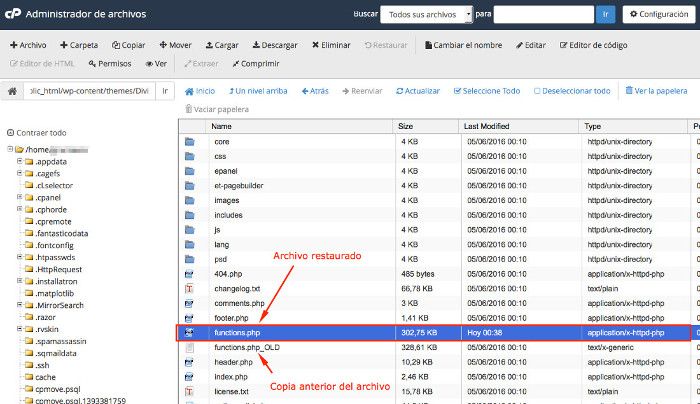Screen dimensions: 700x404
Task: Collapse the /home root tree node
Action: click(x=10, y=149)
